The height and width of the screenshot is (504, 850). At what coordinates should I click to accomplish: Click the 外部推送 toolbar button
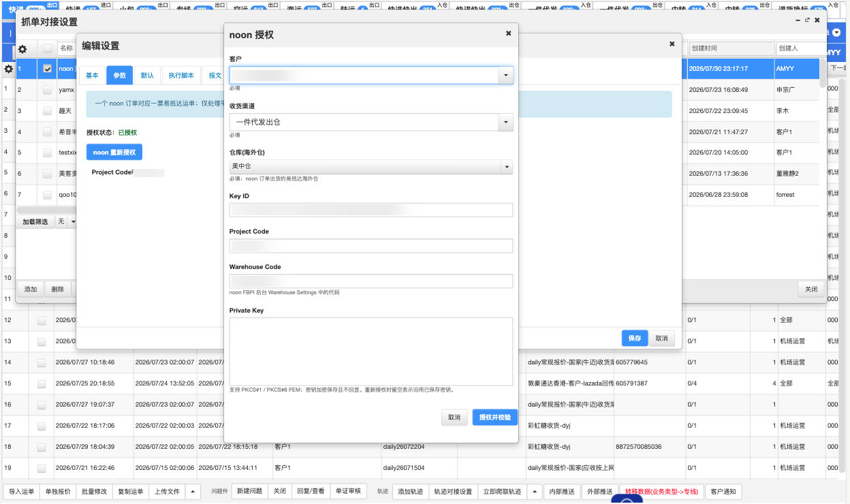point(600,492)
